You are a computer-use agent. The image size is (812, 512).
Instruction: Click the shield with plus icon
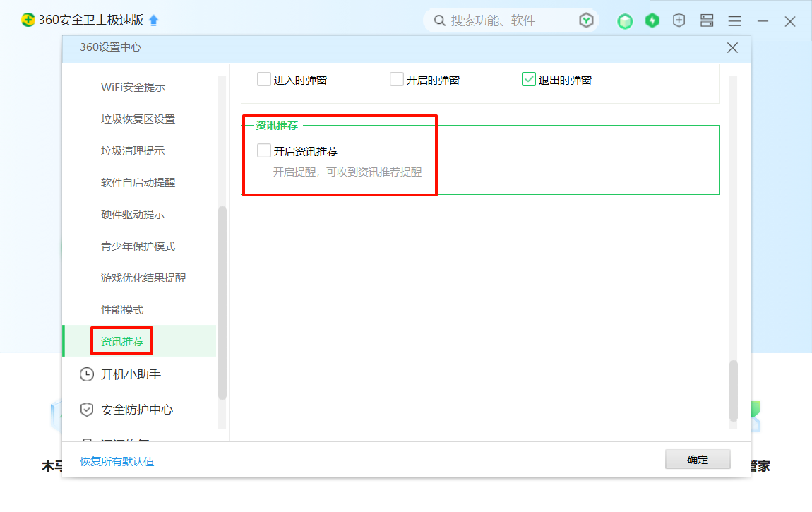(x=679, y=20)
